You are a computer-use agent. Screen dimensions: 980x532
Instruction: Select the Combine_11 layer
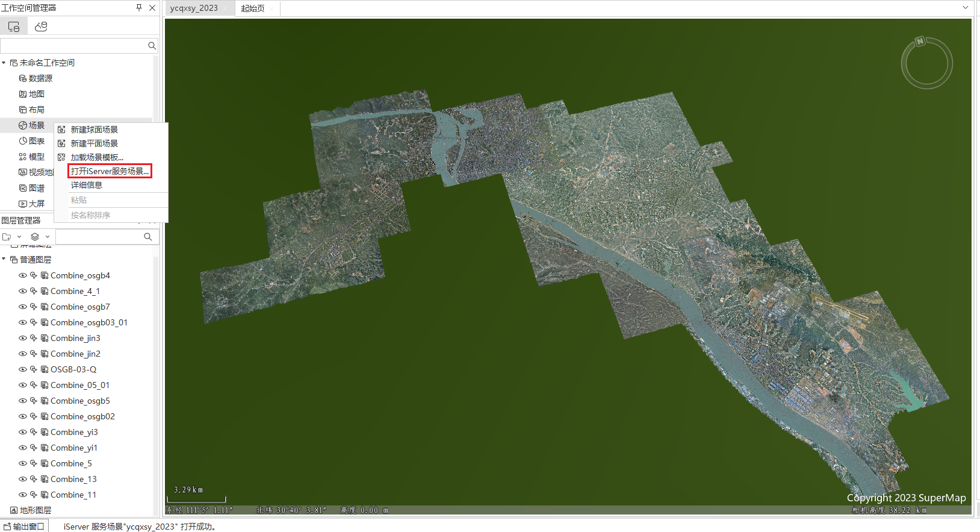[73, 495]
